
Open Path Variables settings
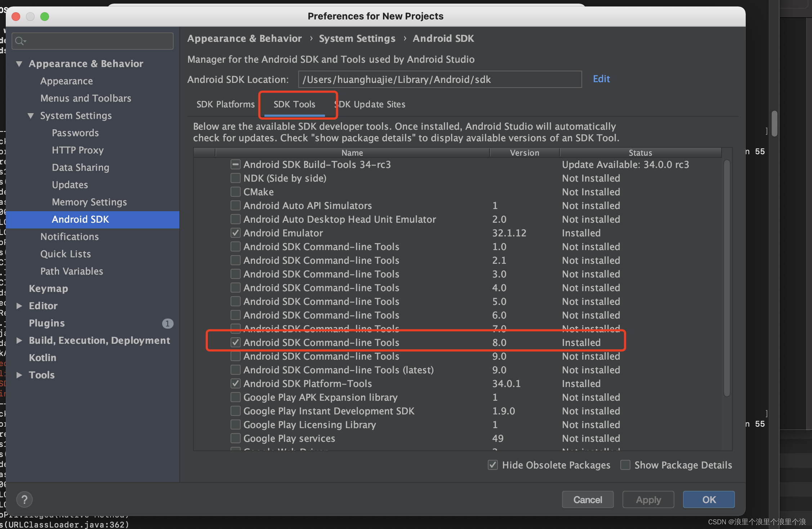(72, 271)
